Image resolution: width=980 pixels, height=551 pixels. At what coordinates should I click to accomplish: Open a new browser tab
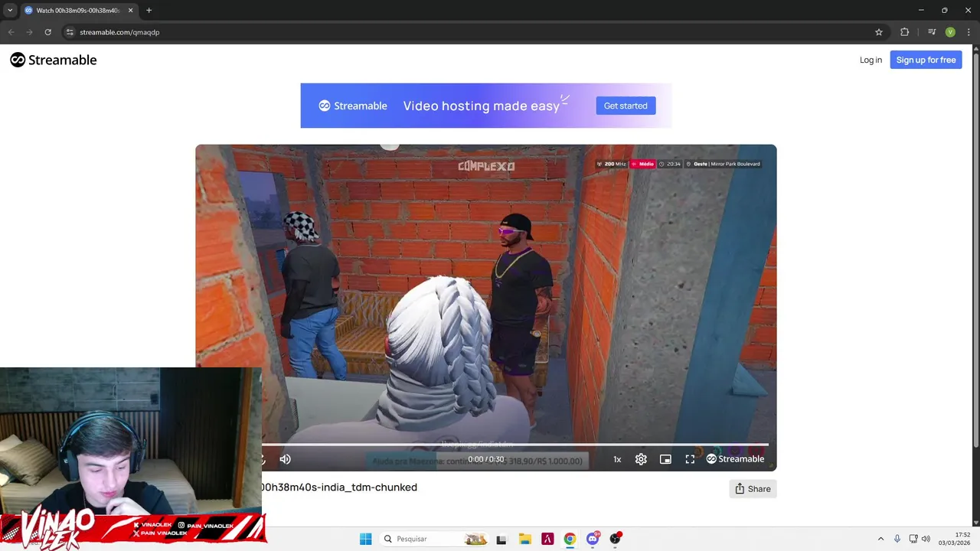[x=149, y=11]
